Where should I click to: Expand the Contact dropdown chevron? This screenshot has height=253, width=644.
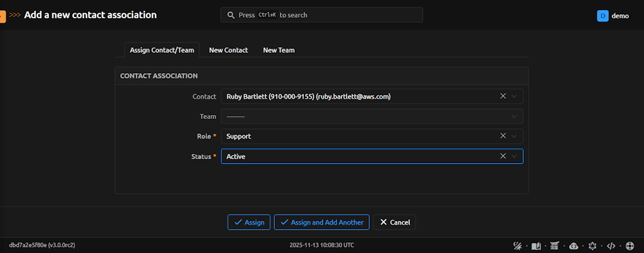coord(514,96)
